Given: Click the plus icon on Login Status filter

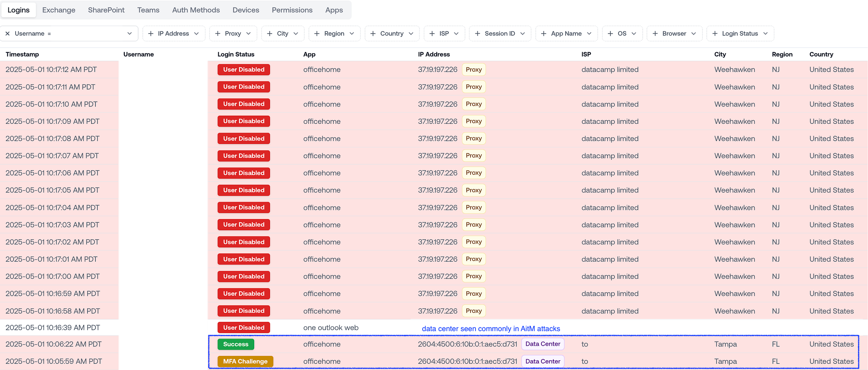Looking at the screenshot, I should (715, 34).
